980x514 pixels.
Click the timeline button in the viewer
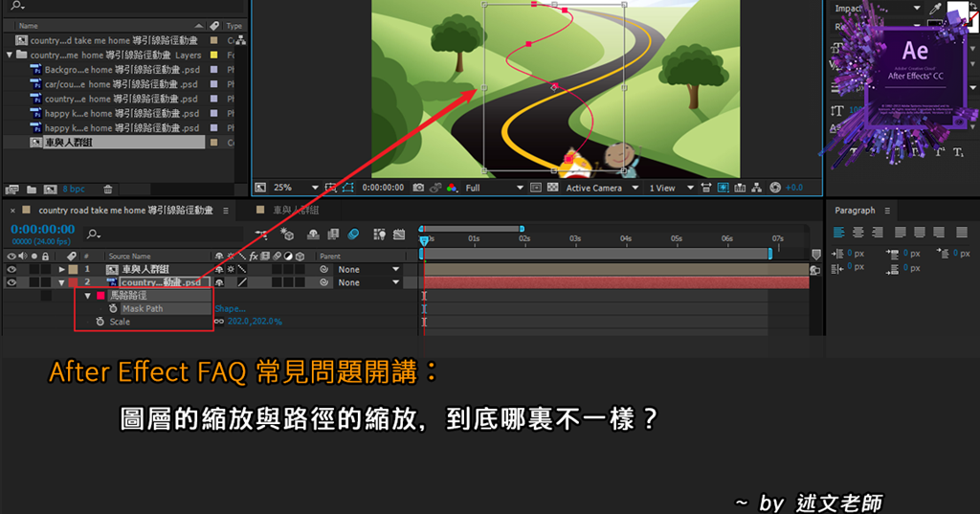pyautogui.click(x=740, y=188)
